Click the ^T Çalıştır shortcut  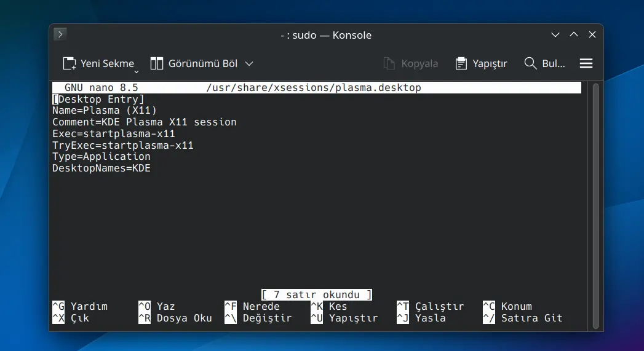[x=431, y=306]
